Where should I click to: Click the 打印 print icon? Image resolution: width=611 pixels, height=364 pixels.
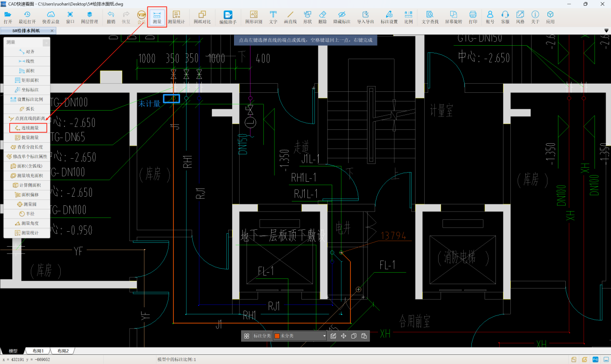tap(473, 17)
